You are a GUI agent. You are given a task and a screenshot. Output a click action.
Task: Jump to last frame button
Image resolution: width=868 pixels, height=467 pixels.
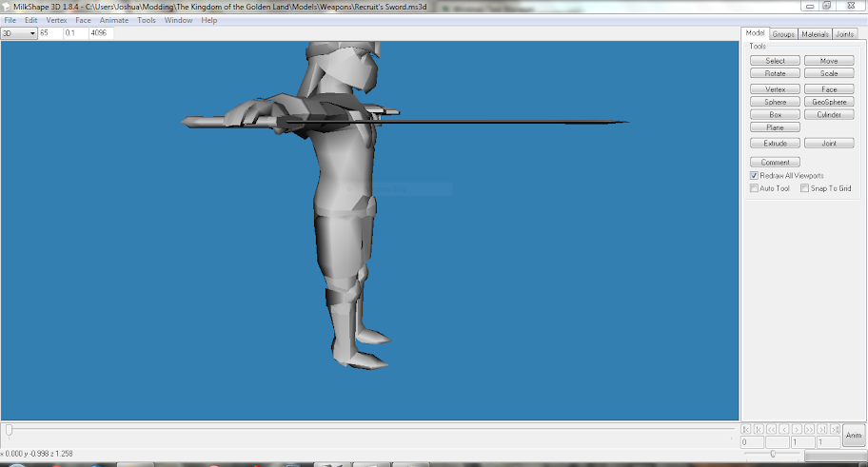[836, 429]
